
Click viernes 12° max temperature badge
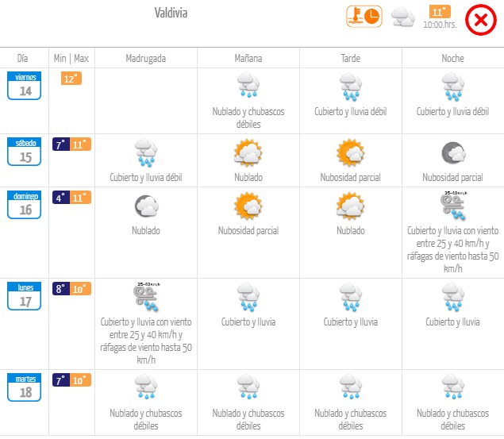(x=71, y=79)
